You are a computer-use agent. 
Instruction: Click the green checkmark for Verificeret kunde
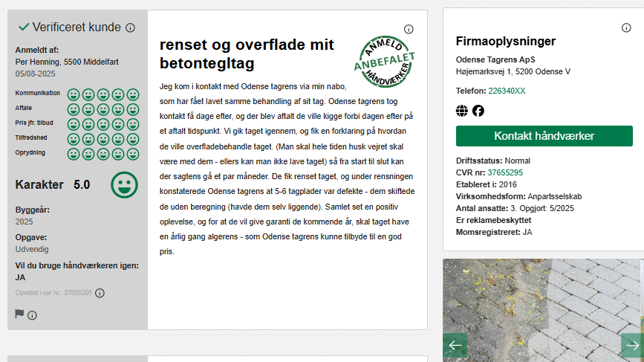(24, 28)
